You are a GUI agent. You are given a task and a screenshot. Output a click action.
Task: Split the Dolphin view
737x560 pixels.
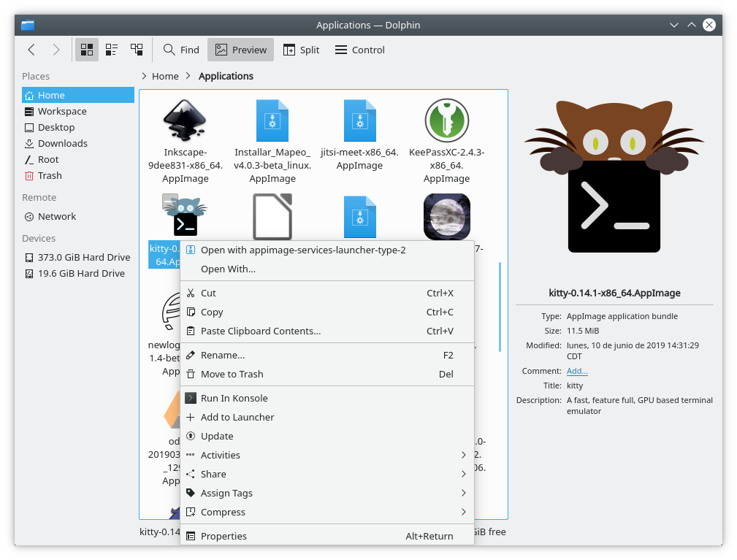pos(301,50)
